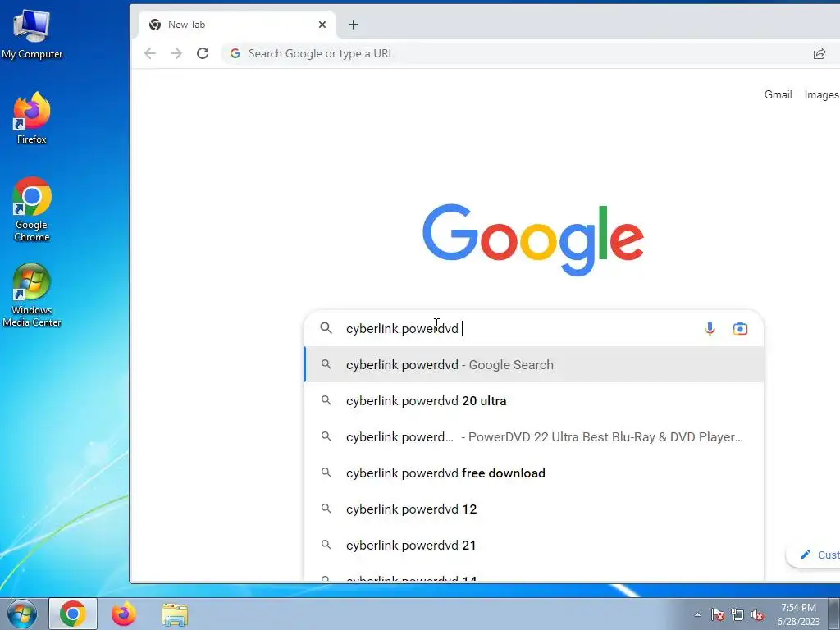The image size is (840, 630).
Task: Launch Firefox from the desktop shortcut
Action: point(32,118)
